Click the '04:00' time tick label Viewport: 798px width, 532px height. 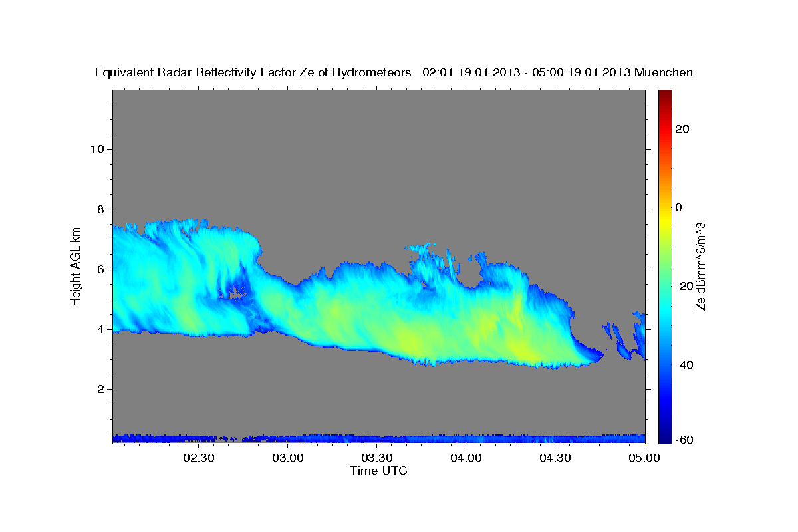tap(466, 458)
